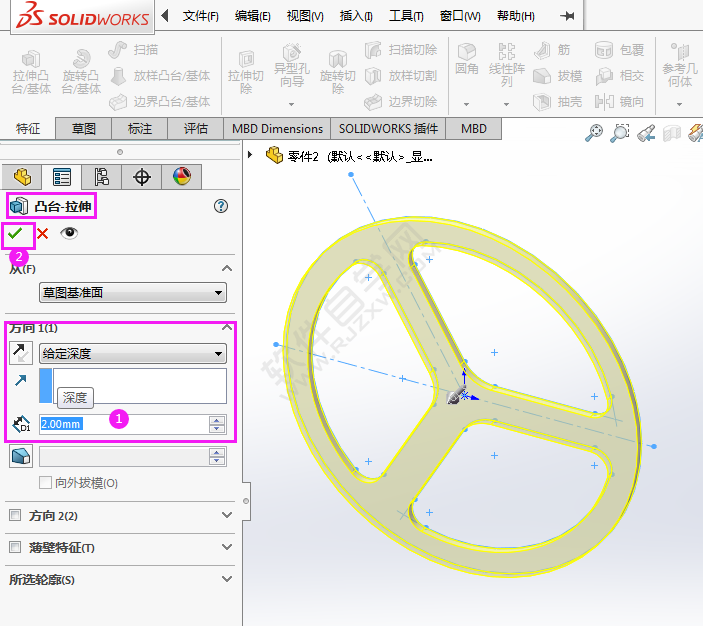Select the Lofted Cut (放样切割) tool
Screen dimensions: 703x626
click(400, 76)
